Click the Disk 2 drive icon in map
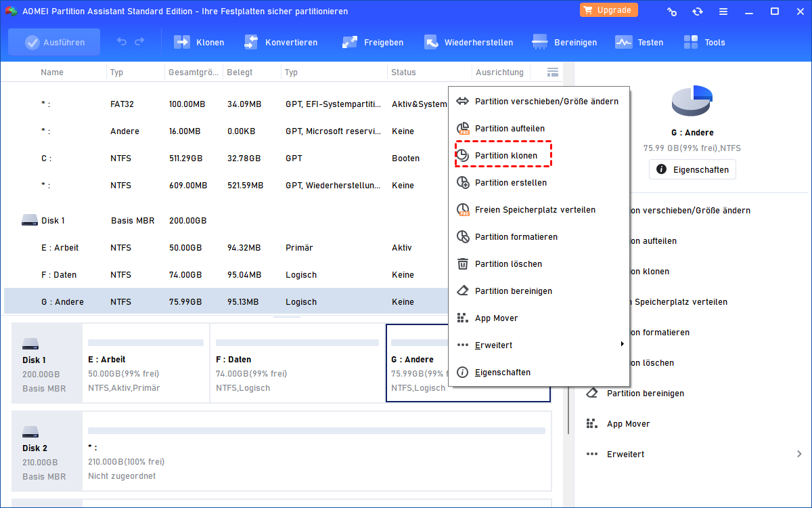812x508 pixels. (x=30, y=431)
